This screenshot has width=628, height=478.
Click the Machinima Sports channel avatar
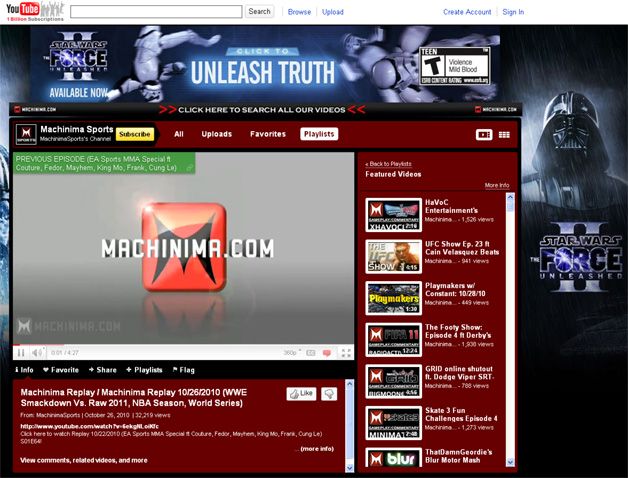click(x=26, y=134)
